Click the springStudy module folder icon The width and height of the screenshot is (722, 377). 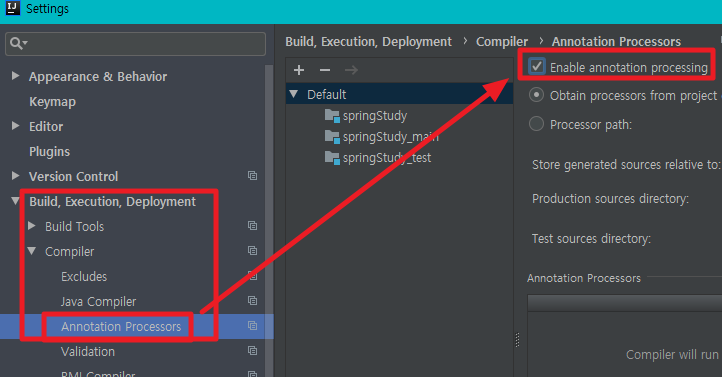[x=332, y=116]
